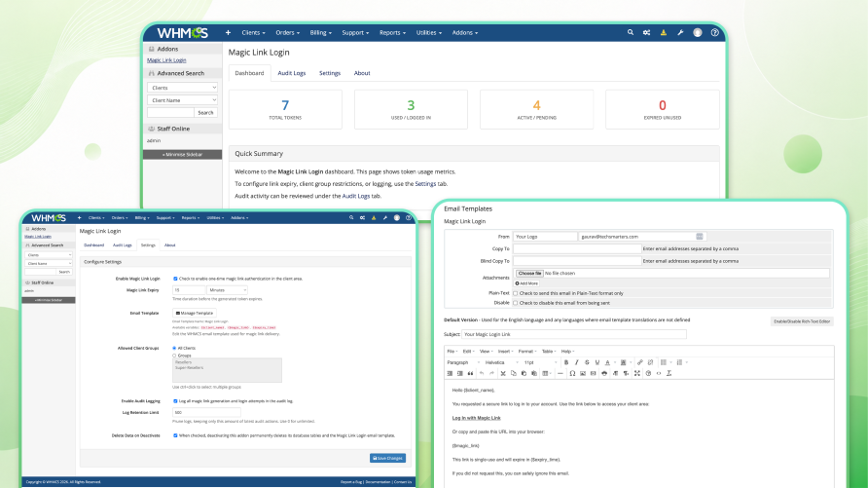Click the Undo arrow in editor toolbar
Image resolution: width=868 pixels, height=488 pixels.
(x=482, y=373)
